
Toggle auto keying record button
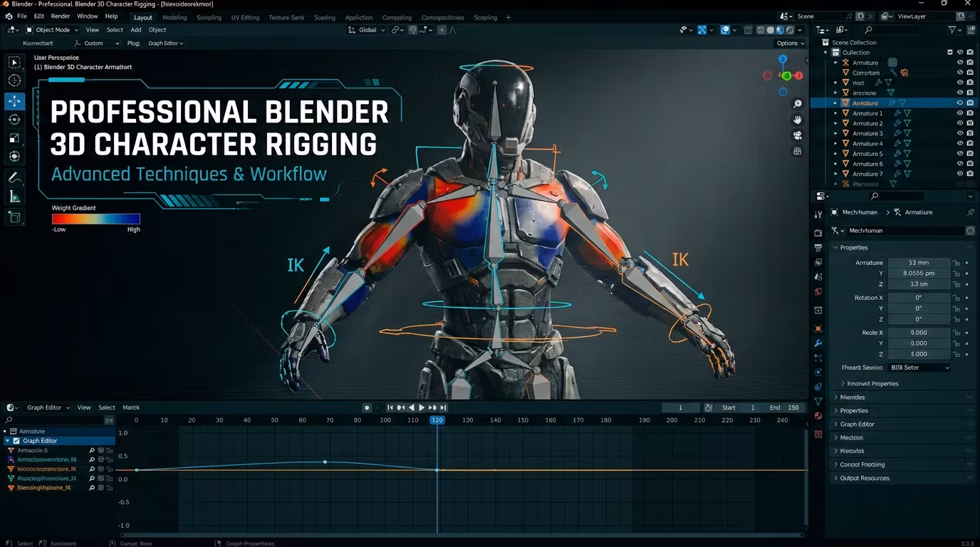367,407
